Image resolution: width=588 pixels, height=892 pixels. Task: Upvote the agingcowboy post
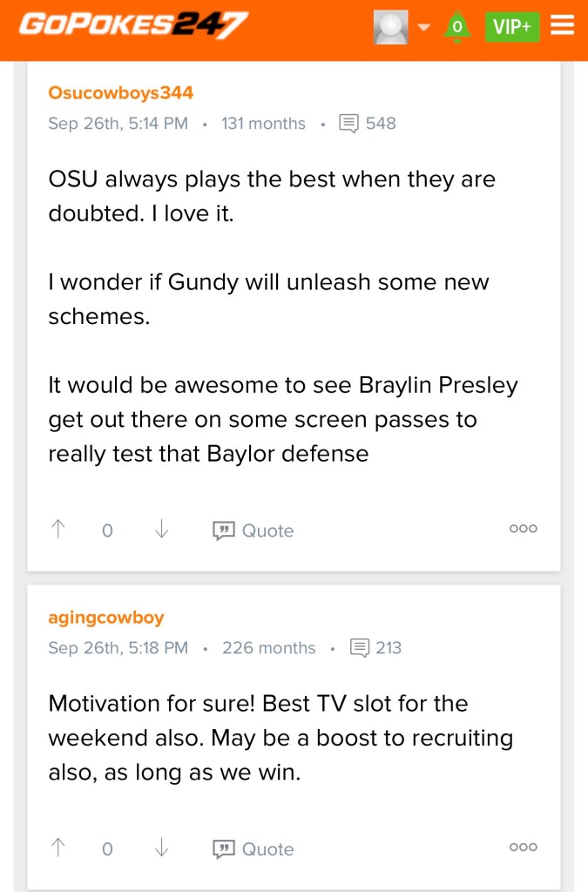59,848
